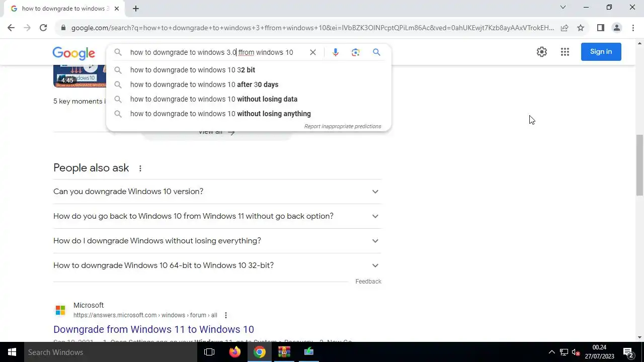Open tab search chevron in title bar
The height and width of the screenshot is (362, 644).
pyautogui.click(x=563, y=7)
